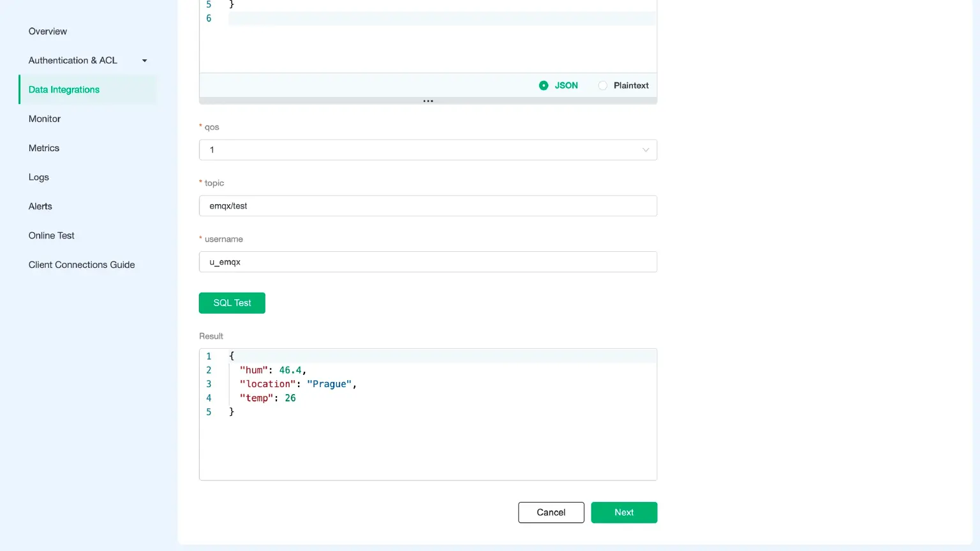Click the username field containing u_emqx
This screenshot has width=980, height=551.
427,261
